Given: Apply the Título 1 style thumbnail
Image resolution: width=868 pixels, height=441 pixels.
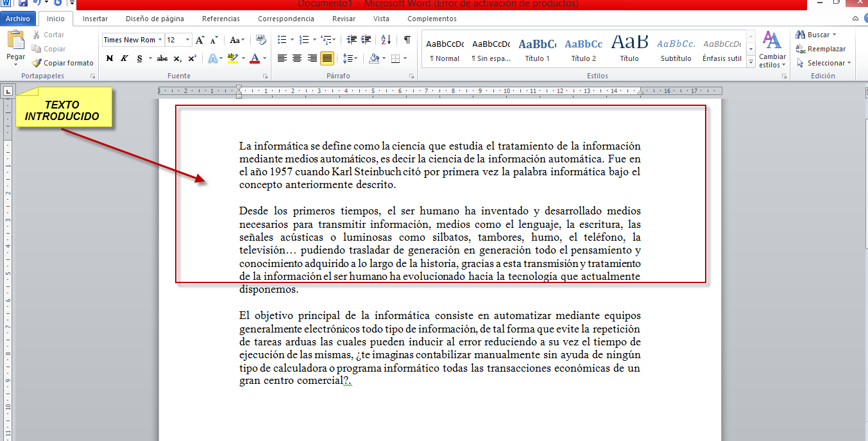Looking at the screenshot, I should click(x=538, y=49).
